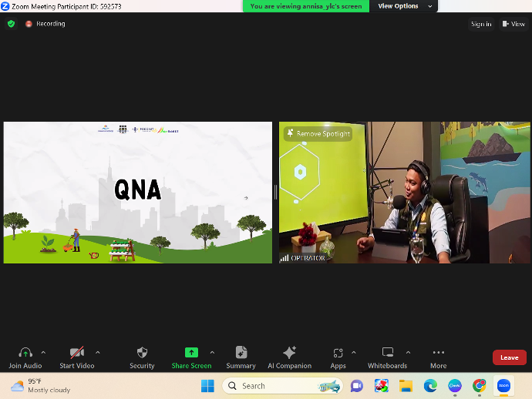Toggle Join Audio headphone button

(25, 353)
